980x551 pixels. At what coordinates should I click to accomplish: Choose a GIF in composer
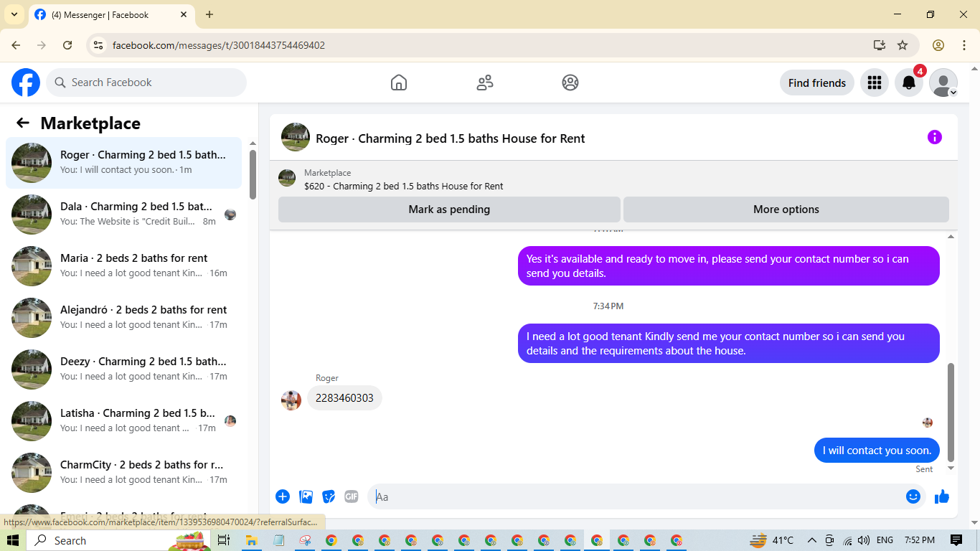coord(351,496)
